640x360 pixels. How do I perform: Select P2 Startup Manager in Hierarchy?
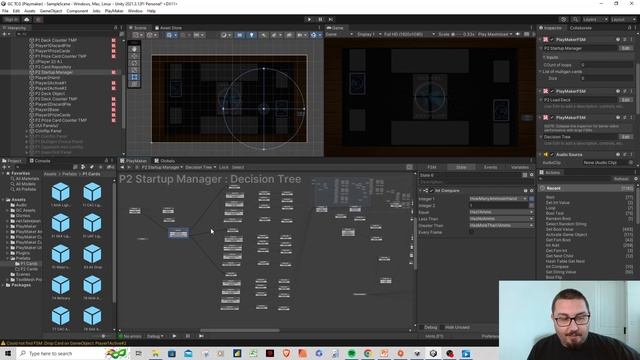[x=53, y=72]
